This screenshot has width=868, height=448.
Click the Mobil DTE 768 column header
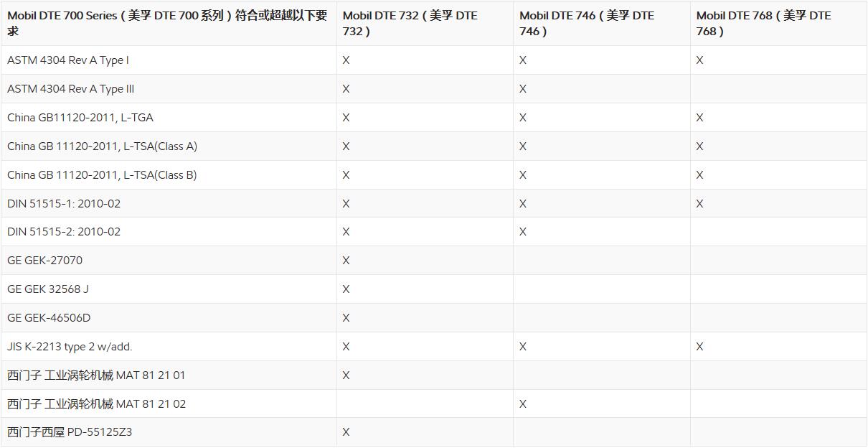tap(763, 23)
